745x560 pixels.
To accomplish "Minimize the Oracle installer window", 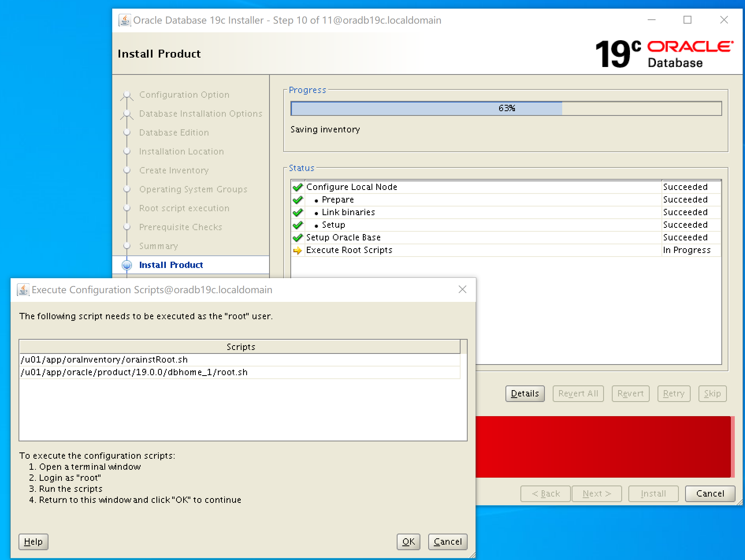I will coord(652,20).
